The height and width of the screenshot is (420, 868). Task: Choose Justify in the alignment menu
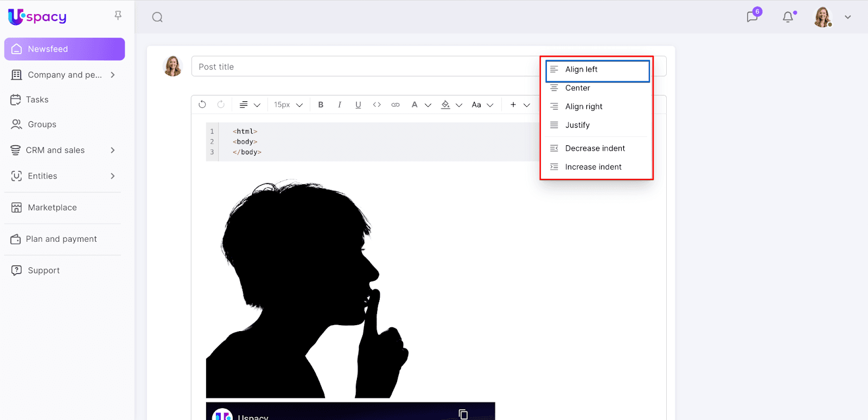[x=577, y=125]
